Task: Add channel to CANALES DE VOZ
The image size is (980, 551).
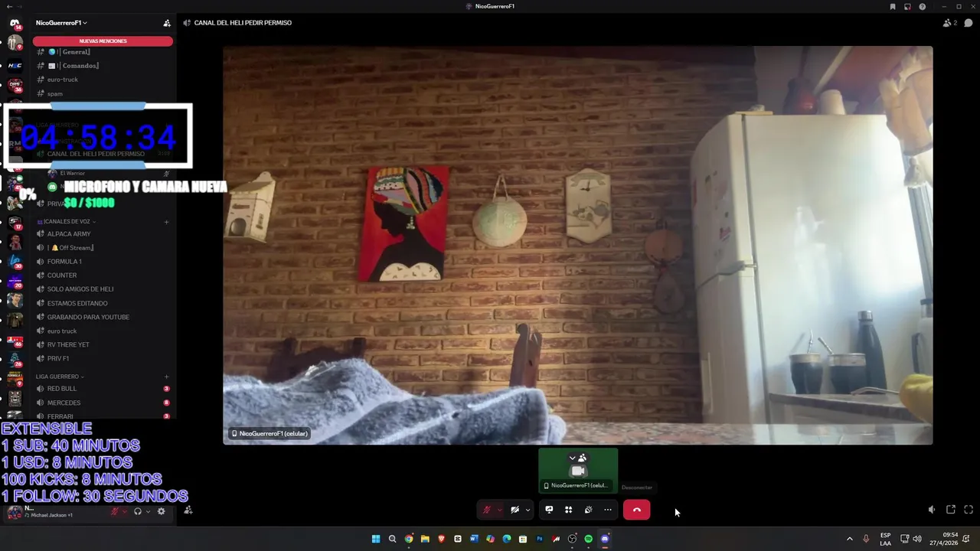Action: [167, 222]
